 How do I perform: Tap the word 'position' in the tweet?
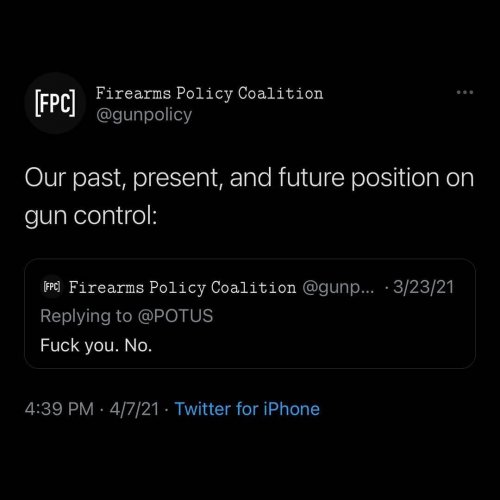[x=395, y=179]
